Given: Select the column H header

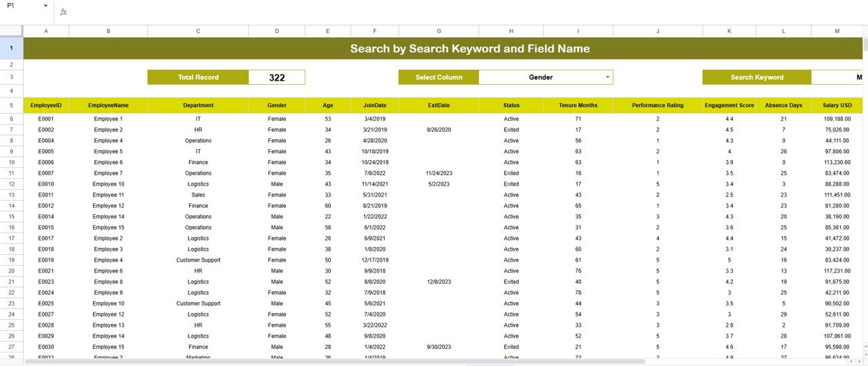Looking at the screenshot, I should tap(511, 31).
